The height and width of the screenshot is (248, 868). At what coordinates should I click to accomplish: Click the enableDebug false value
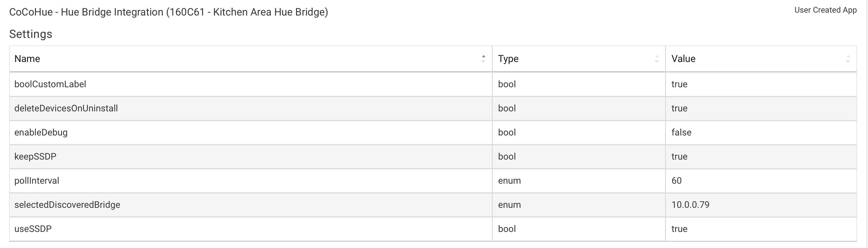(x=681, y=132)
